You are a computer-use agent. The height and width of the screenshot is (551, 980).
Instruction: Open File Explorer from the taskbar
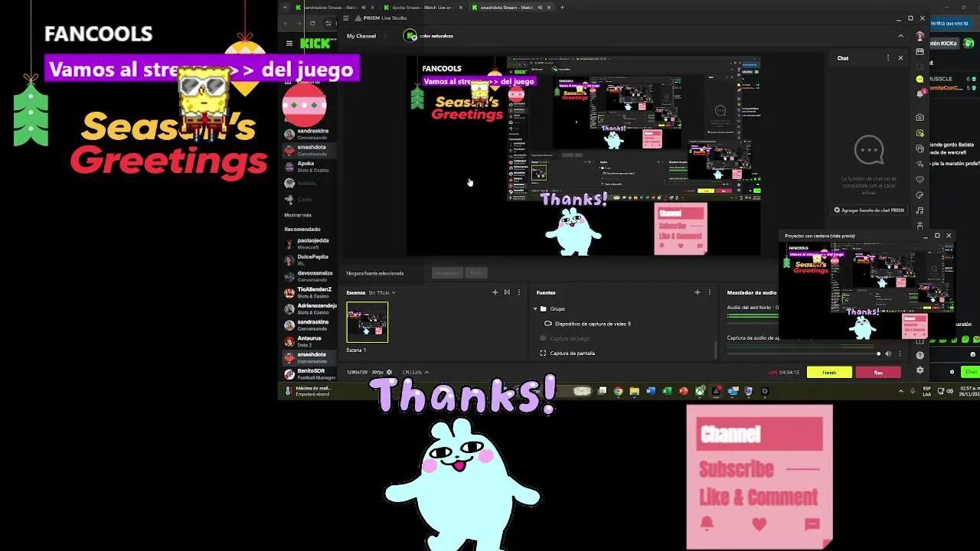tap(634, 391)
